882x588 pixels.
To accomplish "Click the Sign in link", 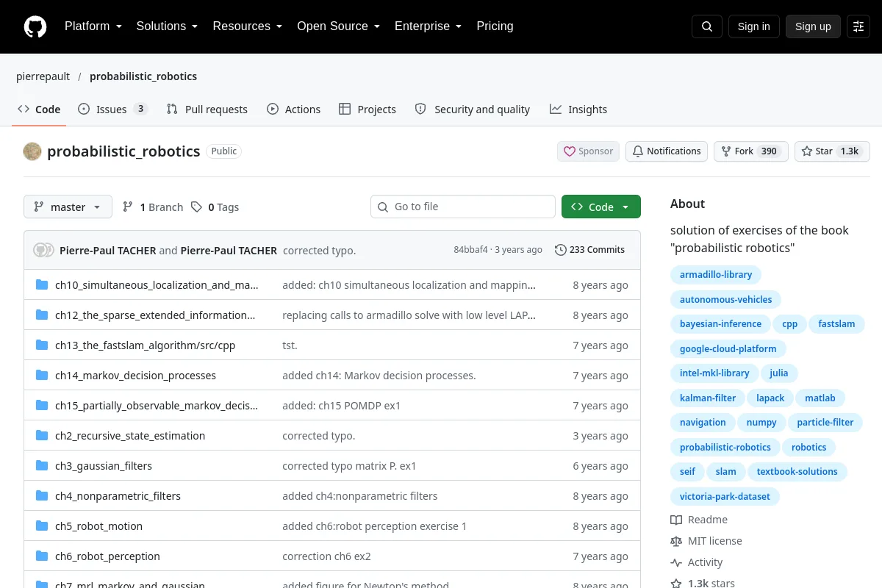I will (754, 26).
